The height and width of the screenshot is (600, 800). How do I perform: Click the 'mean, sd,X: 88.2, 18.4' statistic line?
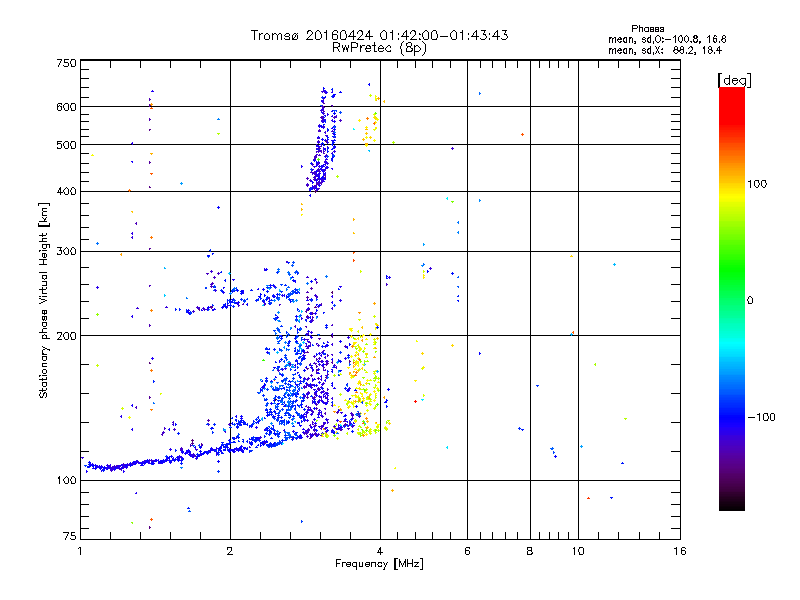coord(665,51)
